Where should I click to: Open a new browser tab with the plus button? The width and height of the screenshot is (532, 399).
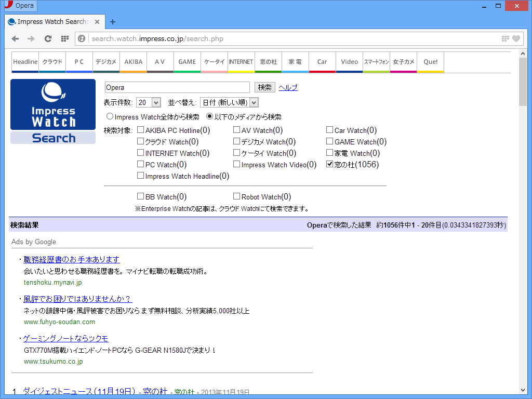[113, 21]
